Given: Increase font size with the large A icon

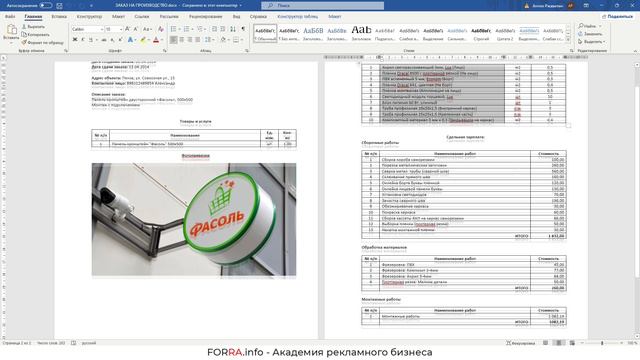Looking at the screenshot, I should coord(128,29).
